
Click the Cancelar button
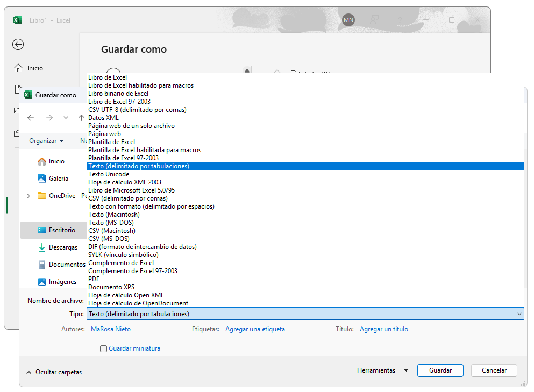pos(494,370)
